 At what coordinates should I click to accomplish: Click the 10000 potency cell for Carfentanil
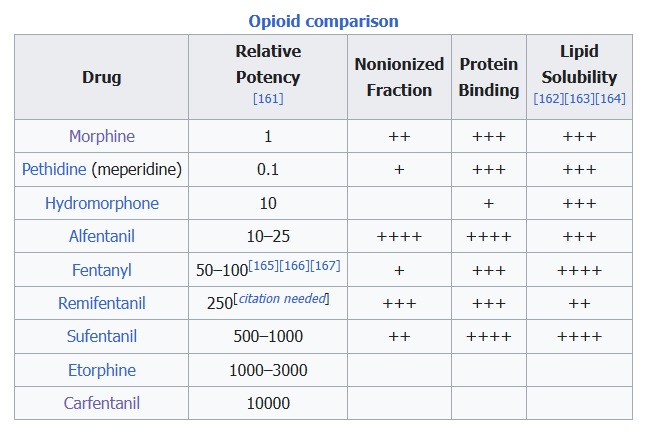pos(268,403)
